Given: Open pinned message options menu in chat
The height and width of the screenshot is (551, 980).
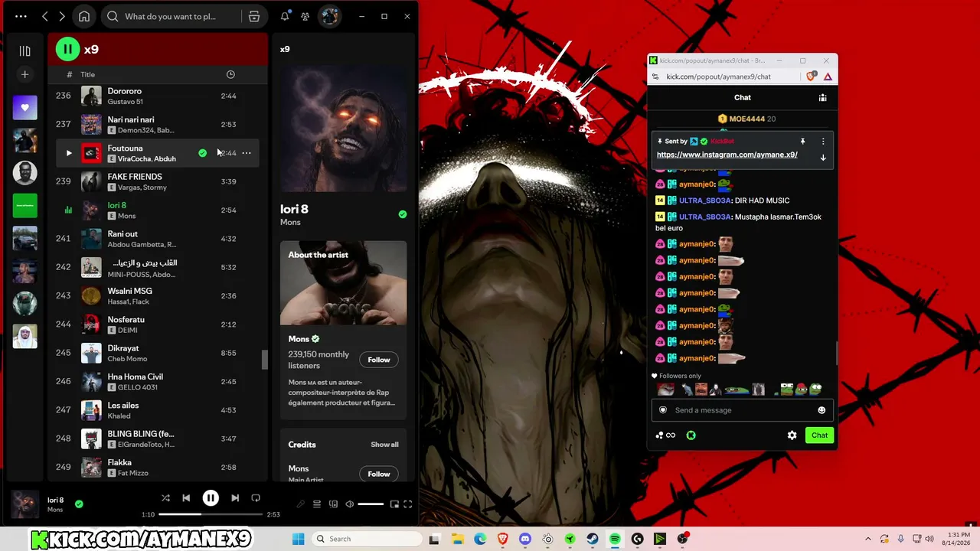Looking at the screenshot, I should (x=823, y=142).
